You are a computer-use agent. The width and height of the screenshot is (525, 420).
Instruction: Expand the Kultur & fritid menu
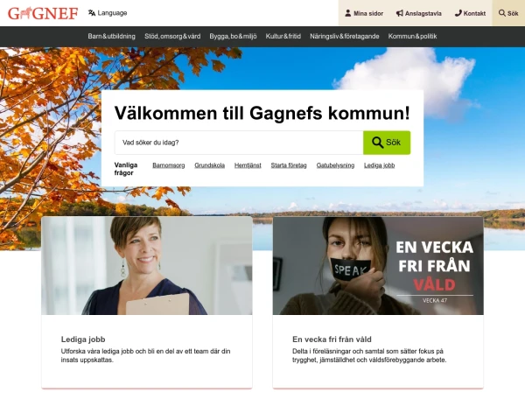coord(283,36)
